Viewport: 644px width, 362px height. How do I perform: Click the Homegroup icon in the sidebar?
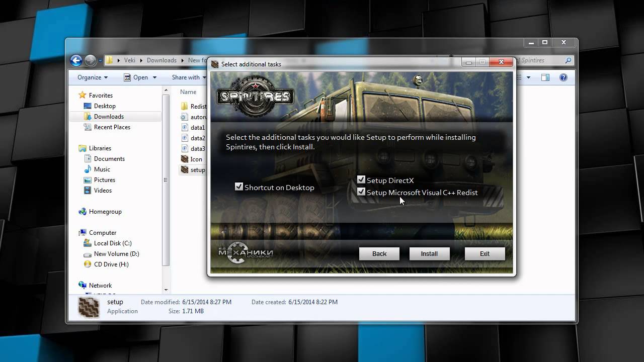click(x=83, y=212)
